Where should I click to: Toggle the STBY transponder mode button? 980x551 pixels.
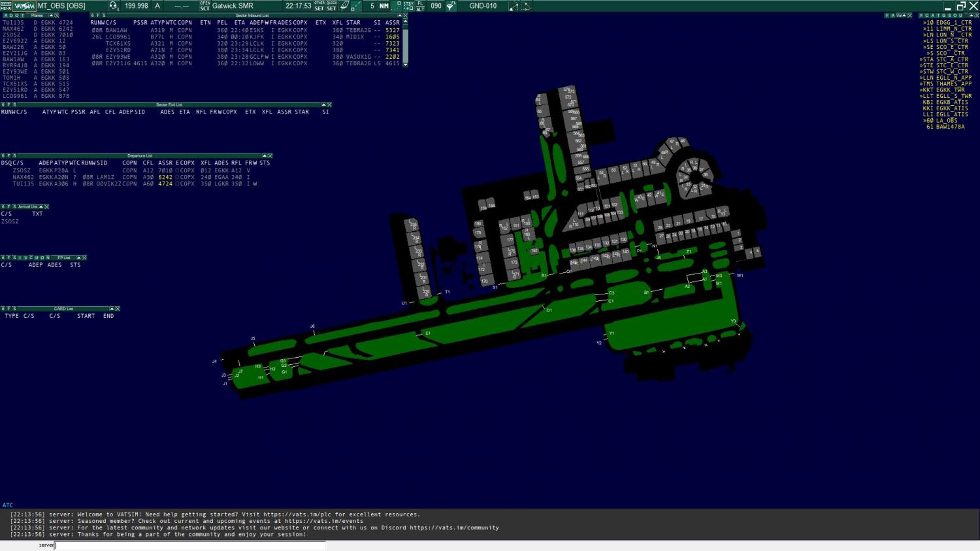[x=408, y=6]
